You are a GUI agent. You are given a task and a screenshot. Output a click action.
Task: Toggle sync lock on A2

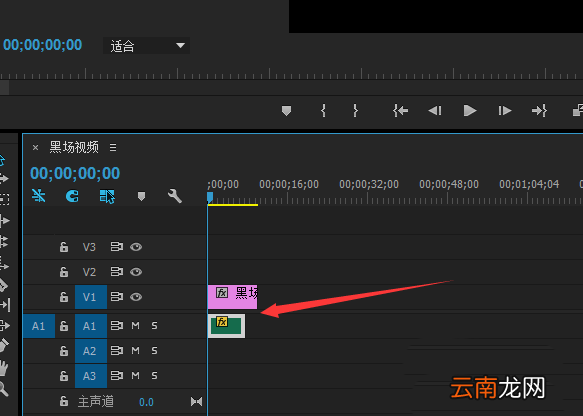pyautogui.click(x=117, y=351)
